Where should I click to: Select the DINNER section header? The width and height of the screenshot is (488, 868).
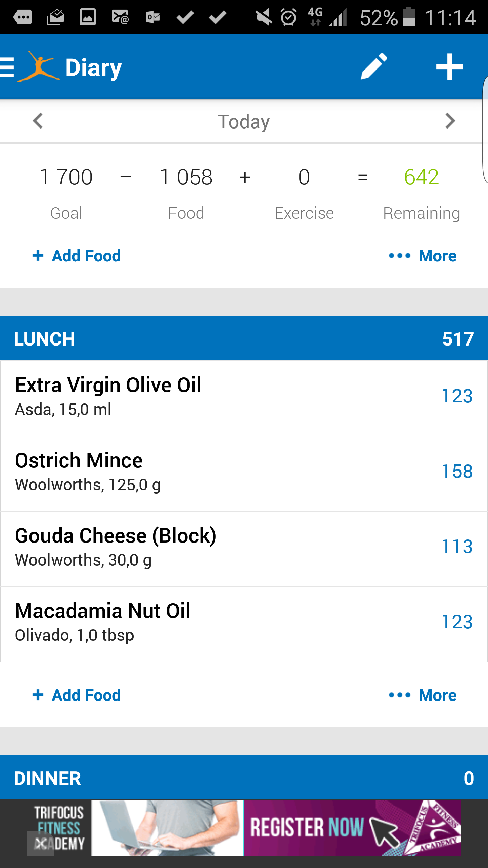pos(244,778)
